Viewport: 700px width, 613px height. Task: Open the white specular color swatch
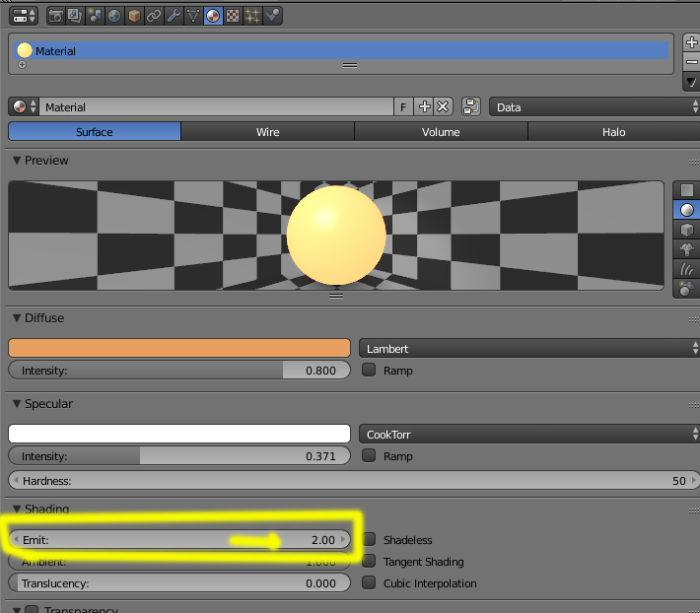(179, 434)
